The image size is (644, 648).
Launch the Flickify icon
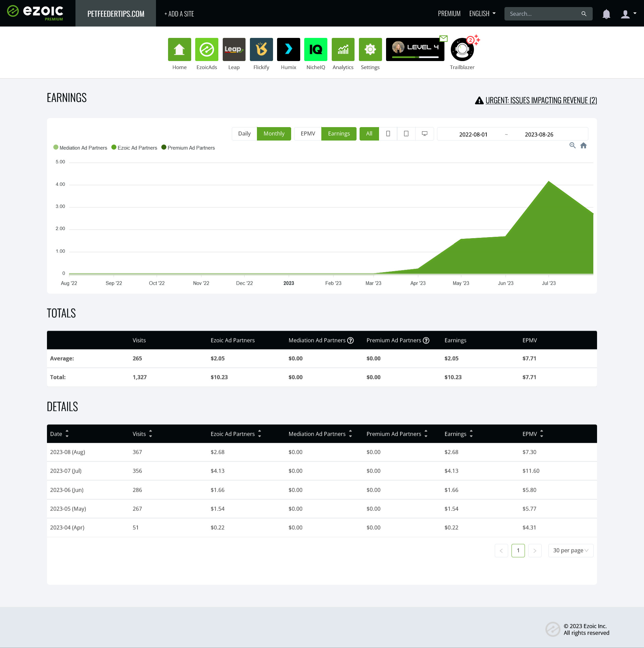pyautogui.click(x=261, y=49)
